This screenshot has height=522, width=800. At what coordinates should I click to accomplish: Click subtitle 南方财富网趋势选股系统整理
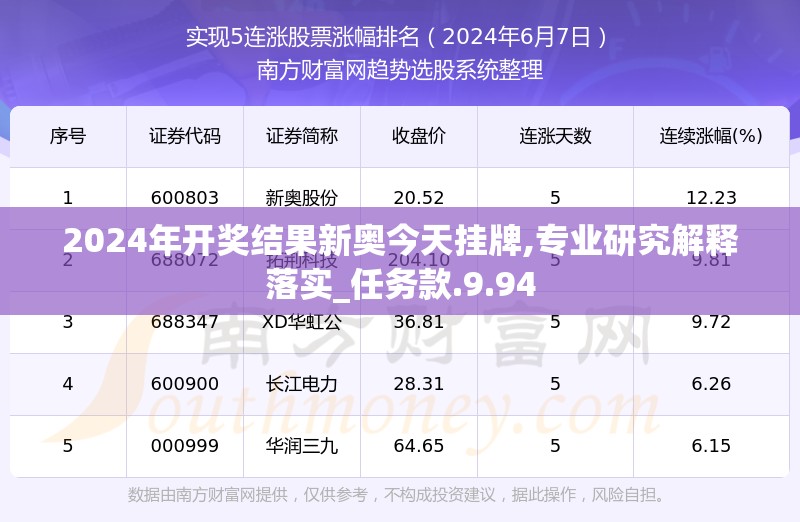click(400, 70)
